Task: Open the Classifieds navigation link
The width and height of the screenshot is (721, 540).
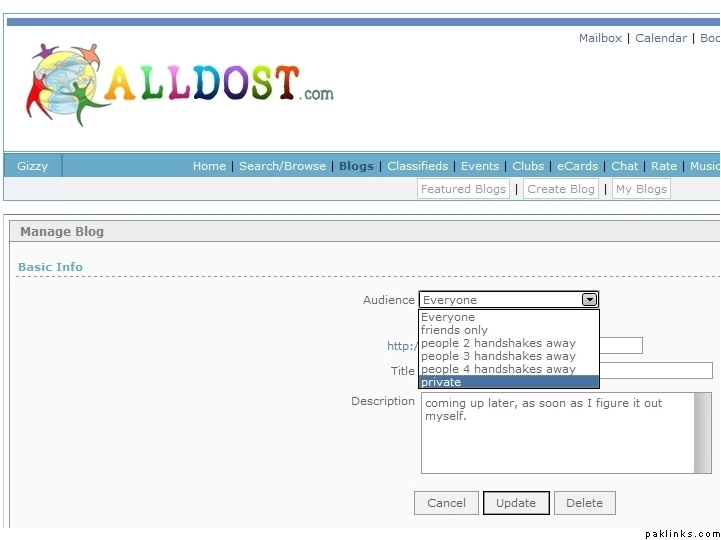Action: click(x=417, y=166)
